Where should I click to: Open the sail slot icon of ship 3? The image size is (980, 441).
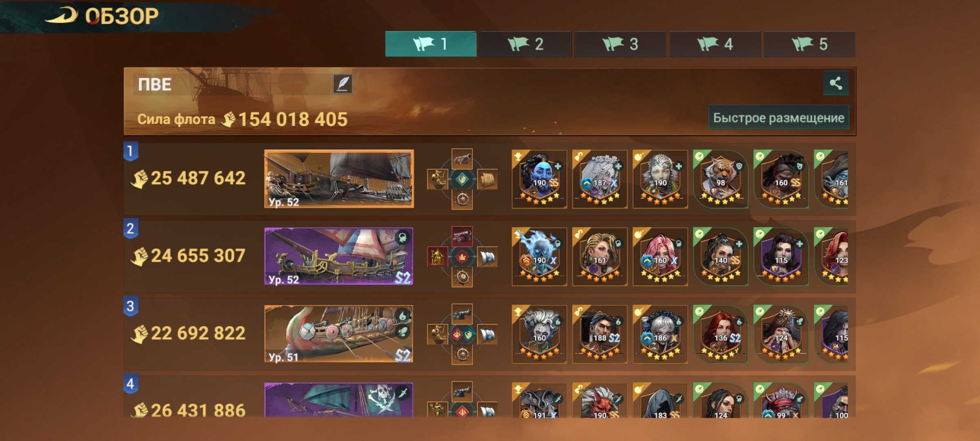click(487, 334)
